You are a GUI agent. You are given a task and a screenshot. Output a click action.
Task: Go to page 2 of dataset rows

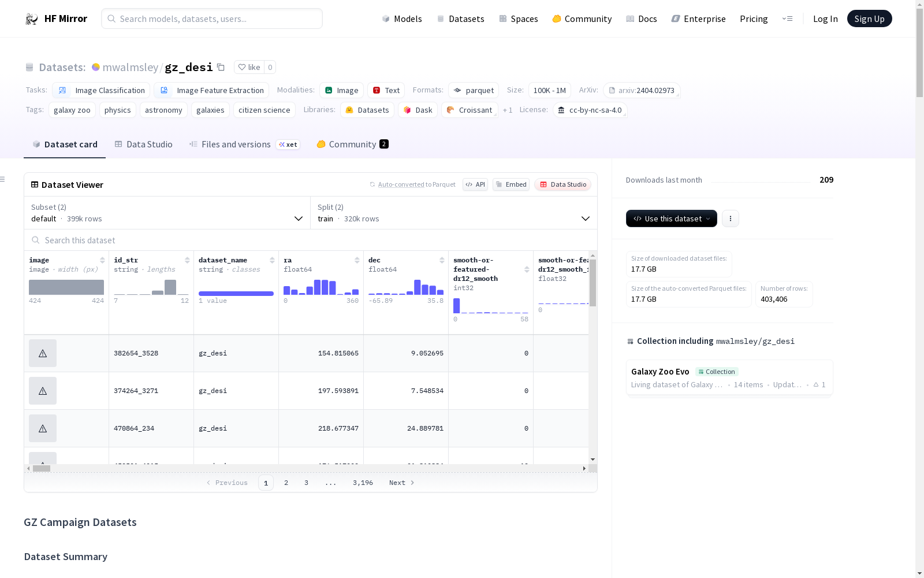tap(286, 483)
